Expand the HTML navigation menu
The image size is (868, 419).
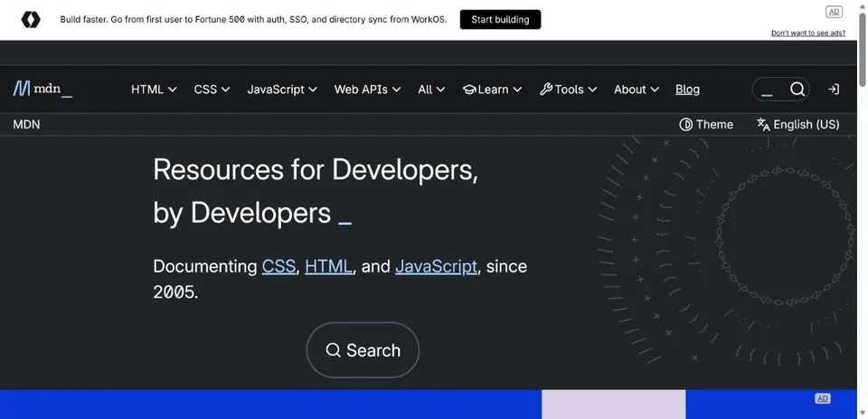pyautogui.click(x=154, y=90)
